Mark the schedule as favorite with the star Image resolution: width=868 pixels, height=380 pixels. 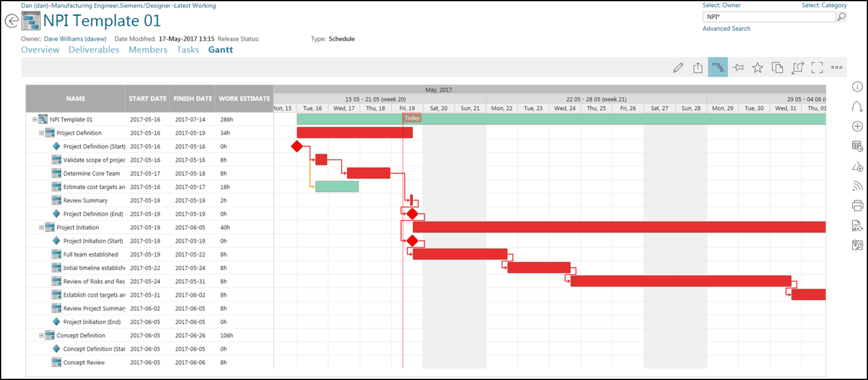tap(758, 68)
